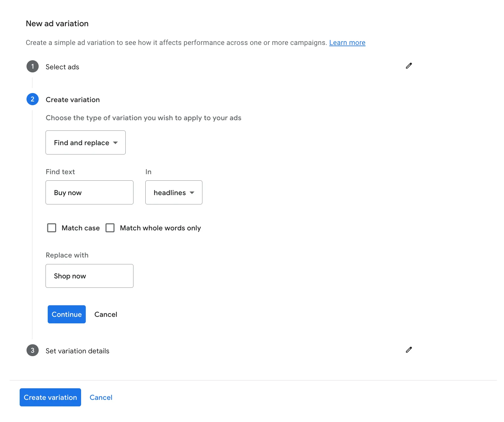This screenshot has height=422, width=504.
Task: Click the blue Continue button
Action: (67, 314)
